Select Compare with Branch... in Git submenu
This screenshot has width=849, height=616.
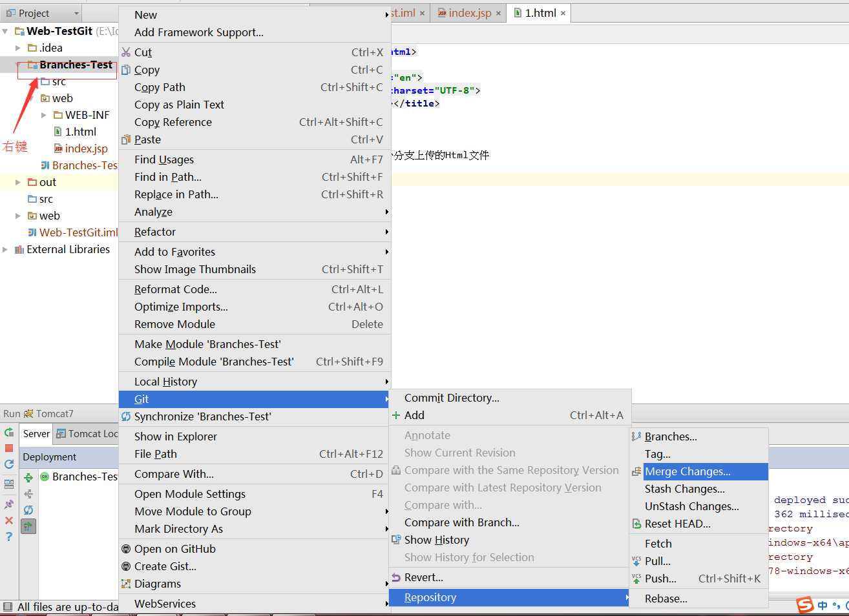click(510, 522)
